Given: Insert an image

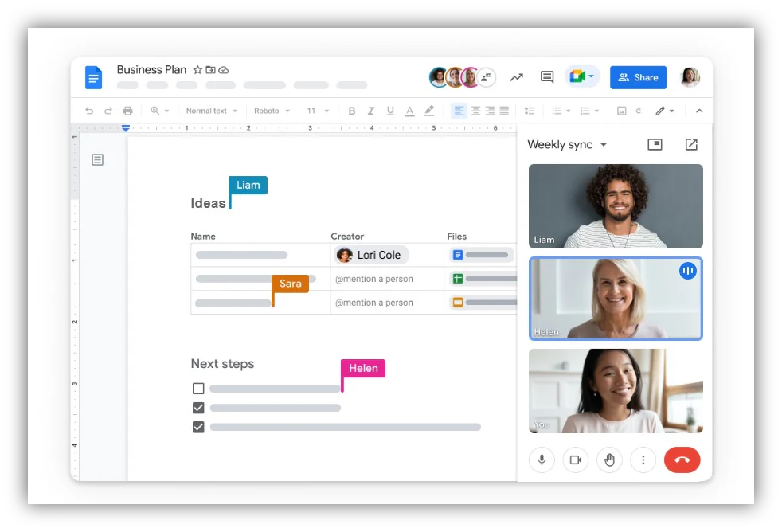Looking at the screenshot, I should coord(621,111).
